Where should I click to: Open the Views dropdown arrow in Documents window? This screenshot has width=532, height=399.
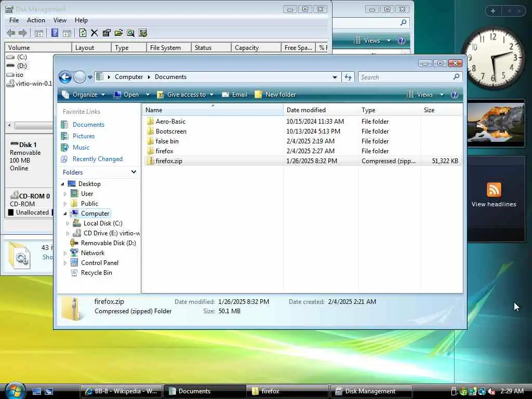click(x=442, y=95)
